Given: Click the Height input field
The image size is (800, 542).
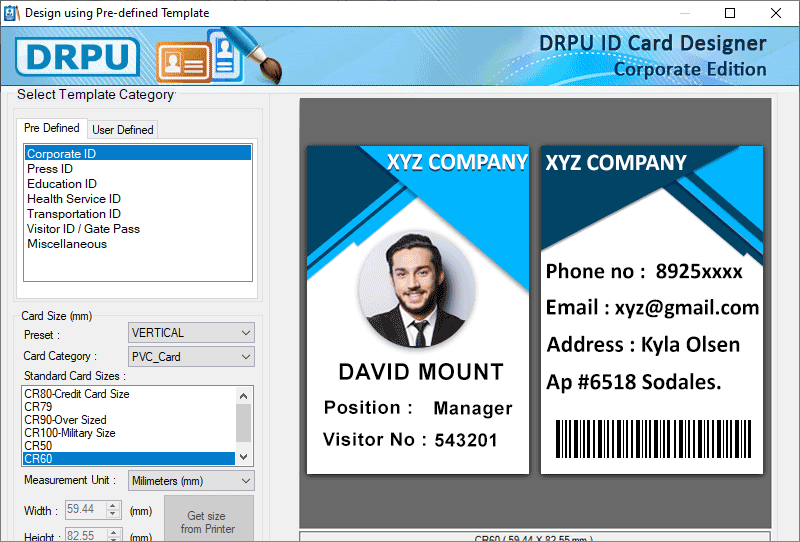Looking at the screenshot, I should [x=86, y=535].
